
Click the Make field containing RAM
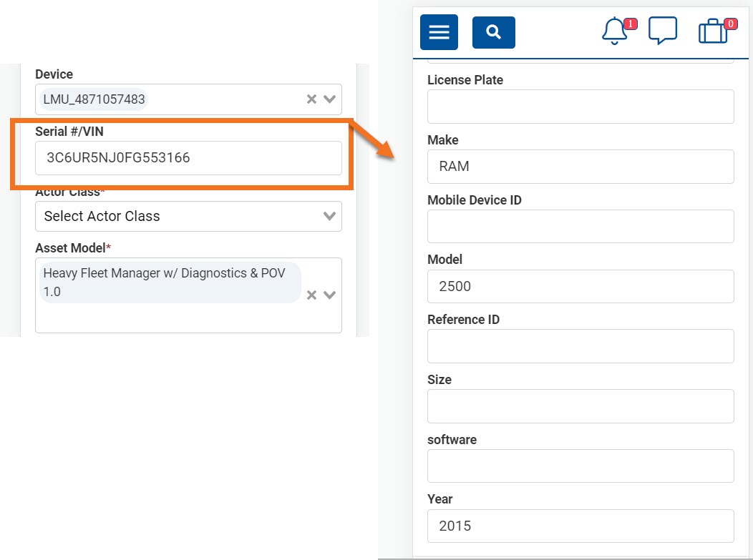580,167
